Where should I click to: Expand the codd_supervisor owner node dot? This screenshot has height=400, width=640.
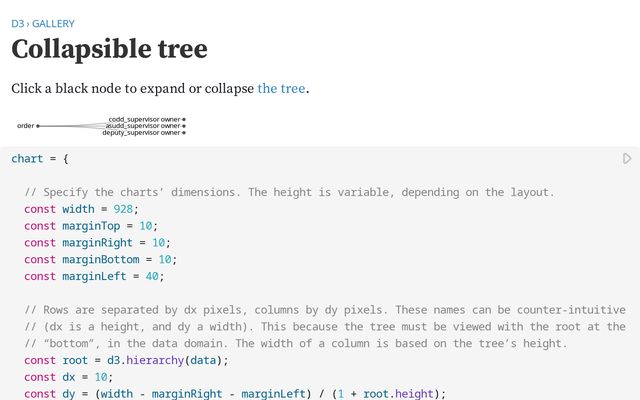(x=184, y=120)
